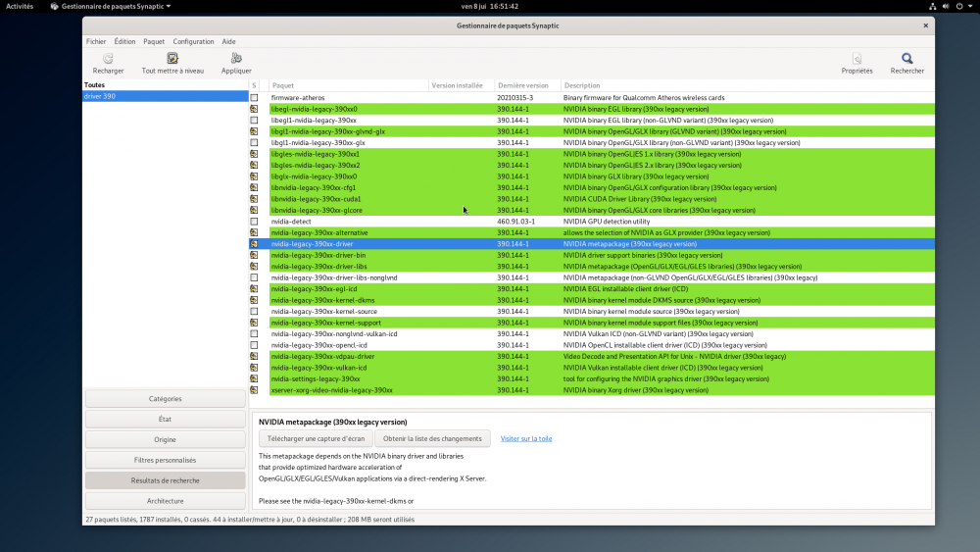This screenshot has width=980, height=552.
Task: Open package Propriétés from the toolbar
Action: pos(857,59)
